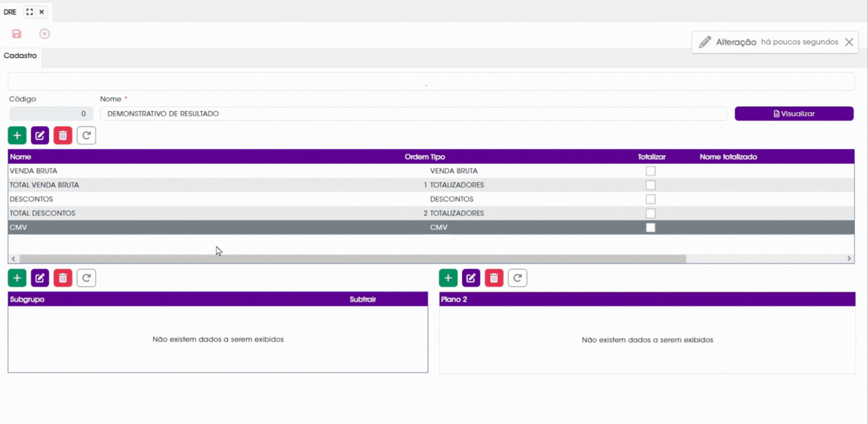
Task: Click the horizontal scrollbar thumb
Action: [x=353, y=258]
